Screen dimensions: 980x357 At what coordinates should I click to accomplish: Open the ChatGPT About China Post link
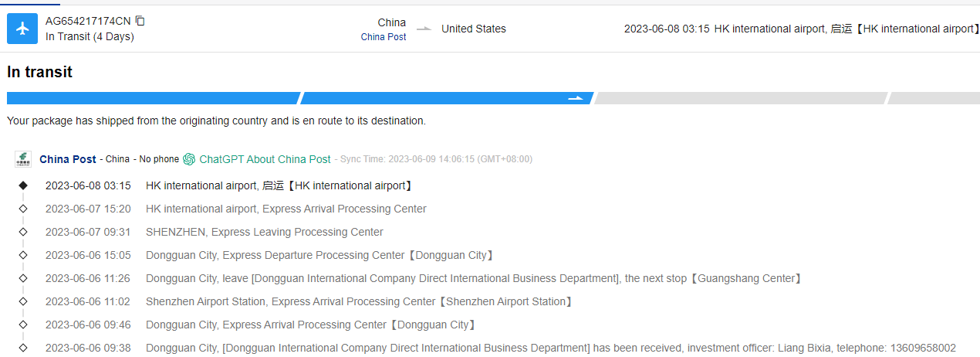tap(265, 159)
